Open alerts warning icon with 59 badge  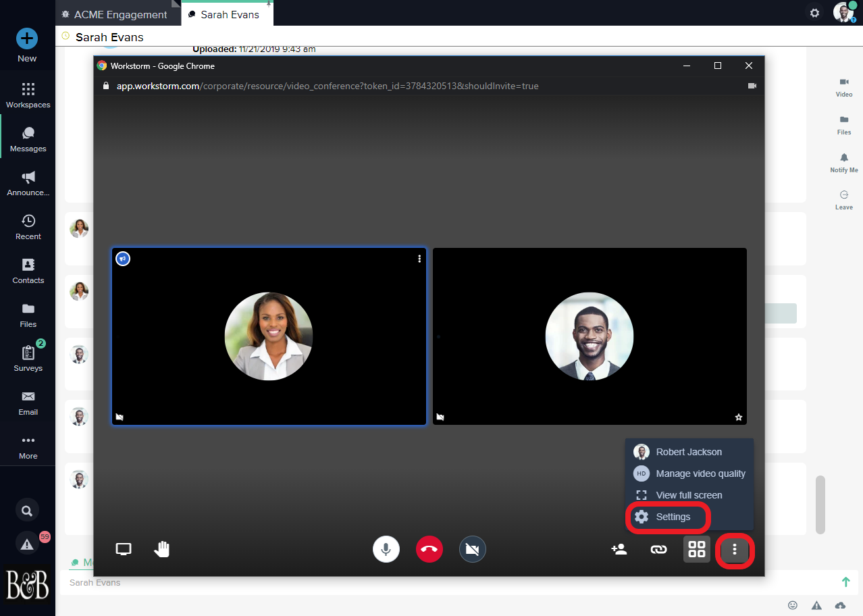click(27, 544)
